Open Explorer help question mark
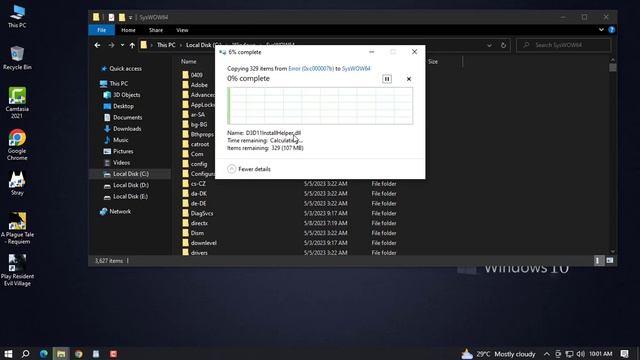Screen dimensions: 640x360 click(x=611, y=30)
